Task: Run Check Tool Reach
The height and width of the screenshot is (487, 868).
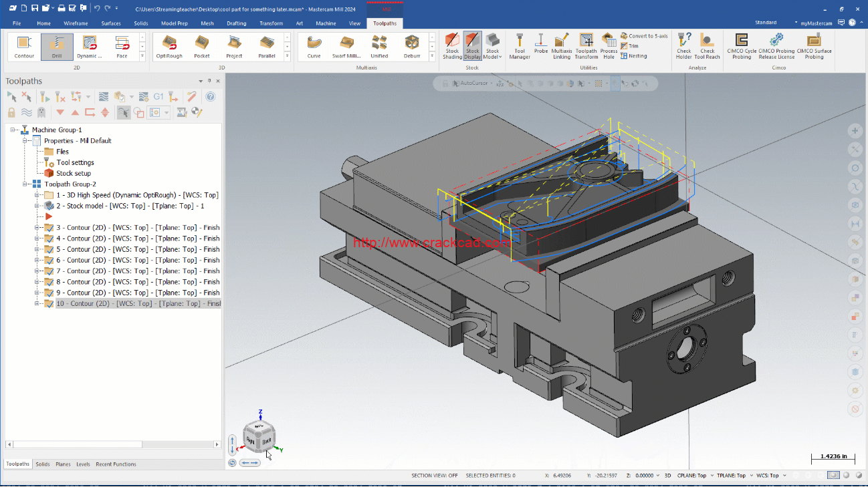Action: point(707,46)
